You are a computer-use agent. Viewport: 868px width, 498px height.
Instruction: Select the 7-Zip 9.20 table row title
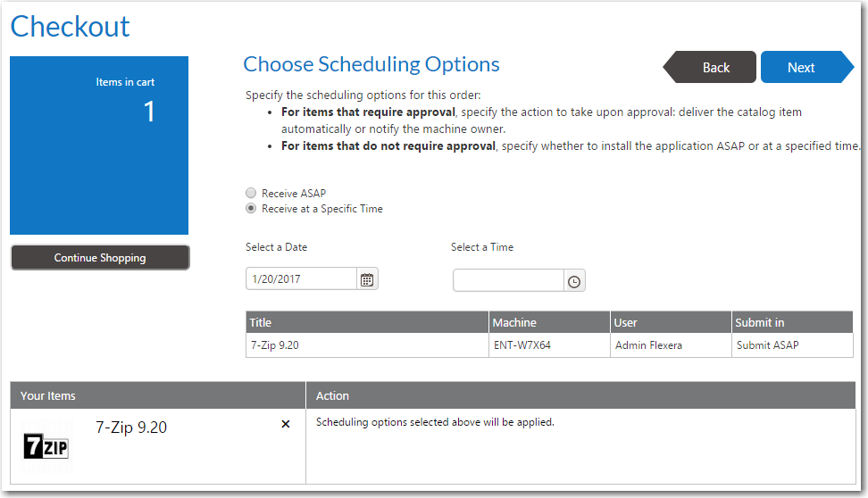coord(275,345)
